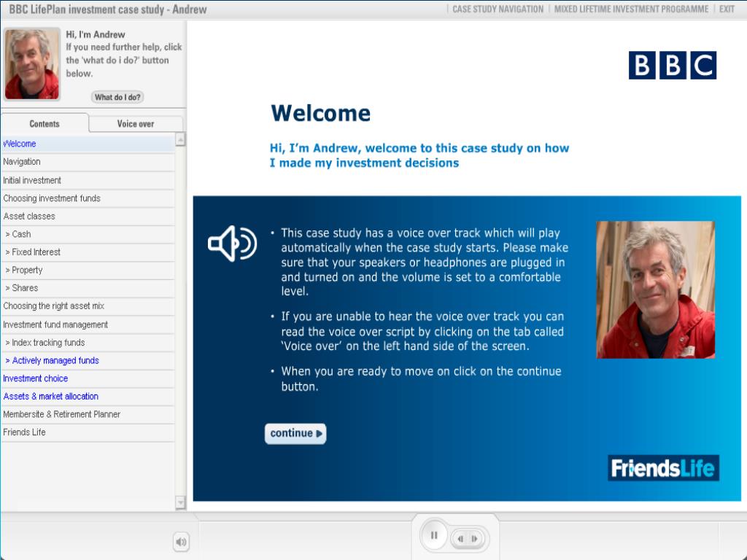Go to the next slide arrow
747x560 pixels.
tap(474, 539)
